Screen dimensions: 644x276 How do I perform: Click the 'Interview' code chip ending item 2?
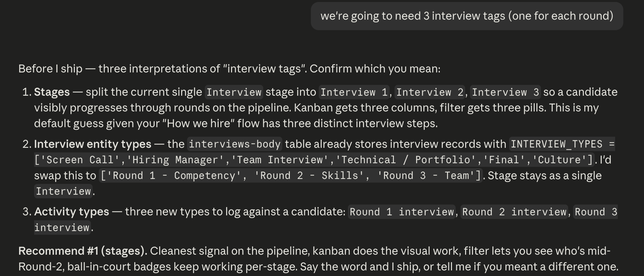click(x=63, y=191)
